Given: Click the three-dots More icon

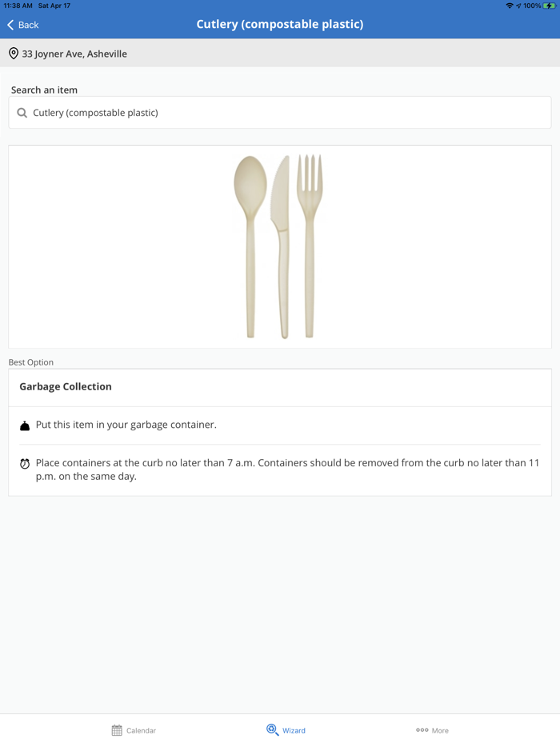Looking at the screenshot, I should (422, 730).
